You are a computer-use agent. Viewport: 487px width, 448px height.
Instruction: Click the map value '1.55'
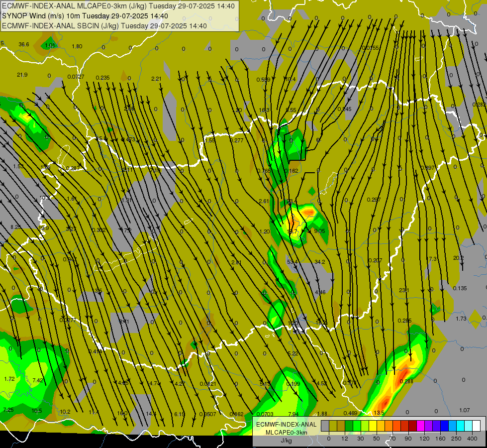point(210,140)
